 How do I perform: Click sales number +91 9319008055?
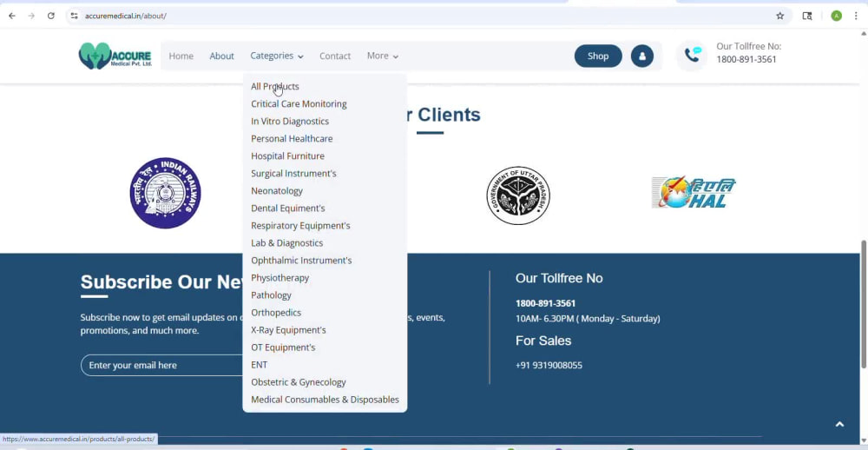549,365
